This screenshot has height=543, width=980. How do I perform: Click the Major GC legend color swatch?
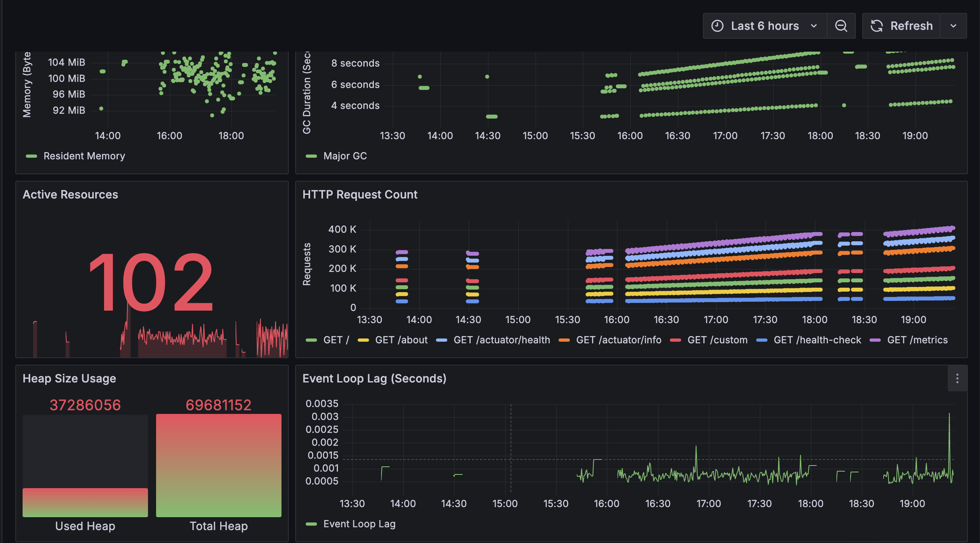coord(311,156)
